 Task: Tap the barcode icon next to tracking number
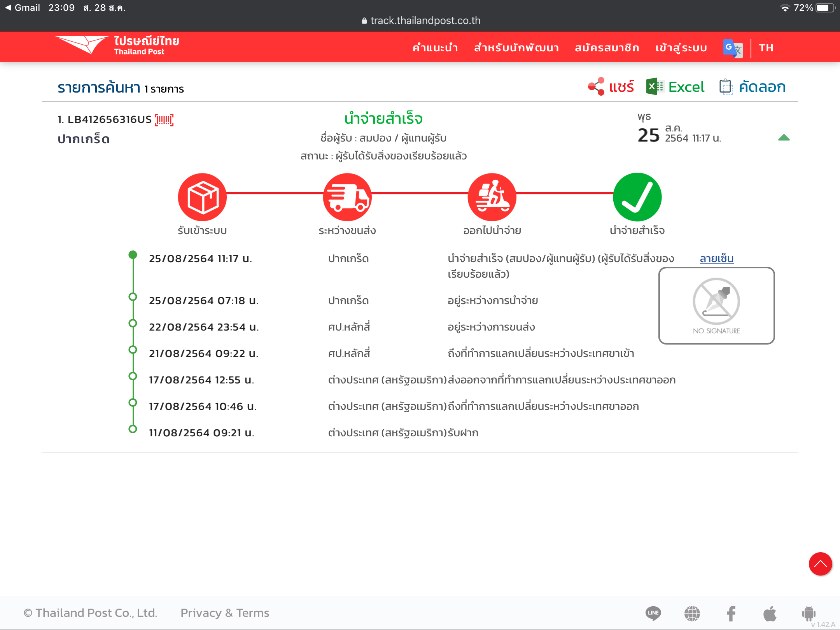pyautogui.click(x=164, y=120)
